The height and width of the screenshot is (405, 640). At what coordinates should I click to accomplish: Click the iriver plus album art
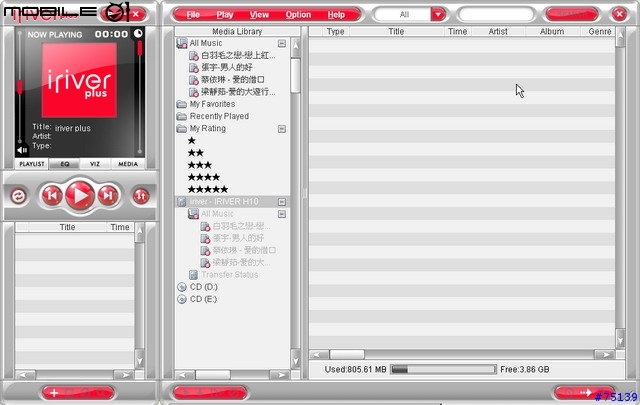point(79,80)
